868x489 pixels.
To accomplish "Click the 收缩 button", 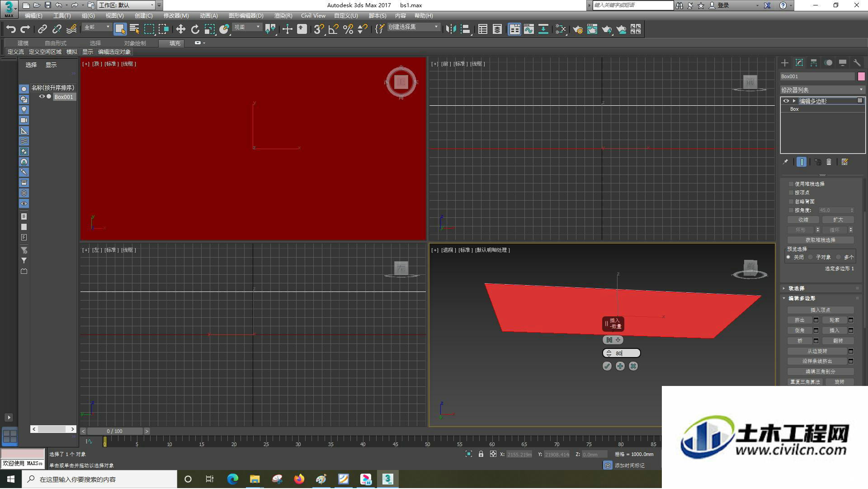I will pos(803,220).
